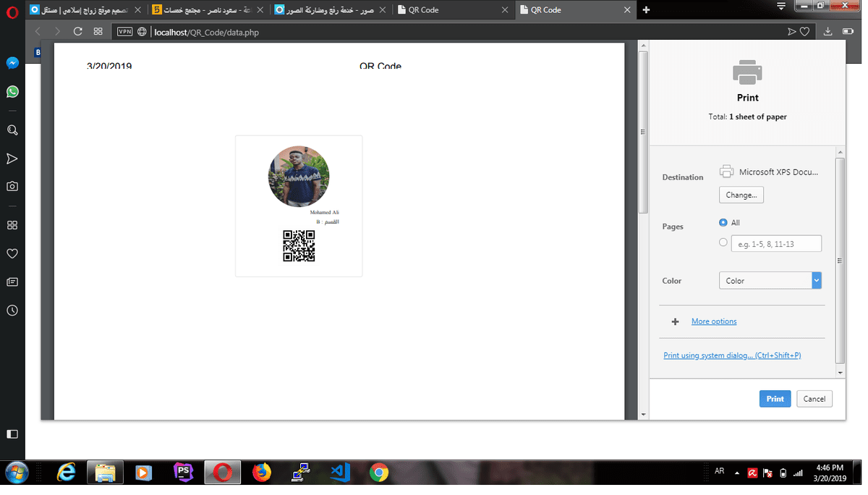Toggle the sidebar panel icon at bottom

(x=12, y=434)
